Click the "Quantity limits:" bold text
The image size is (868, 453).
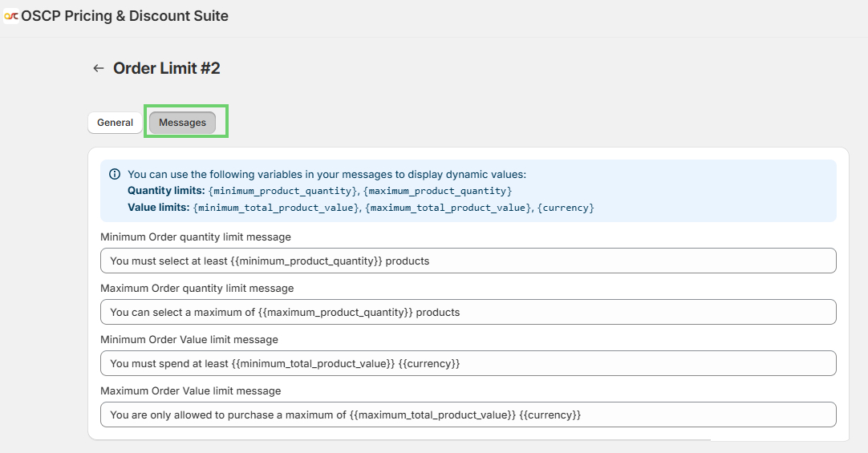click(x=166, y=191)
